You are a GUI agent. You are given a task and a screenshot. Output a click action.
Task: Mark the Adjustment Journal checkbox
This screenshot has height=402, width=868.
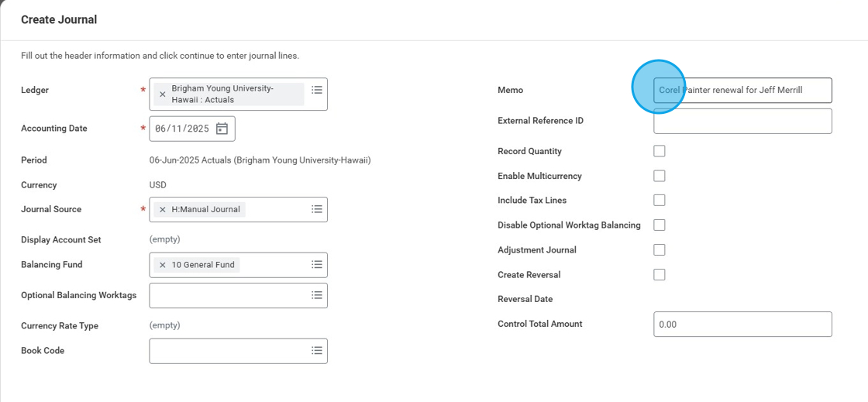coord(660,250)
